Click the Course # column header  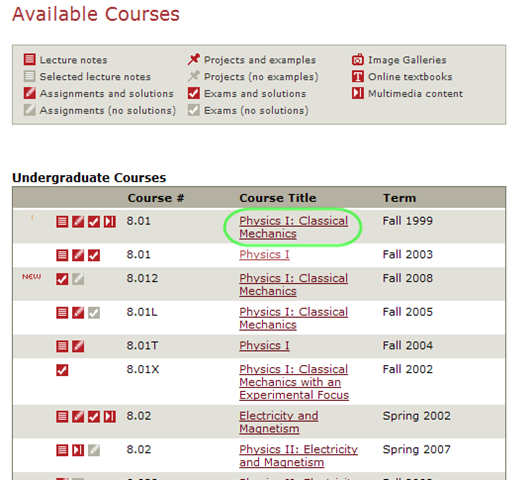point(156,198)
